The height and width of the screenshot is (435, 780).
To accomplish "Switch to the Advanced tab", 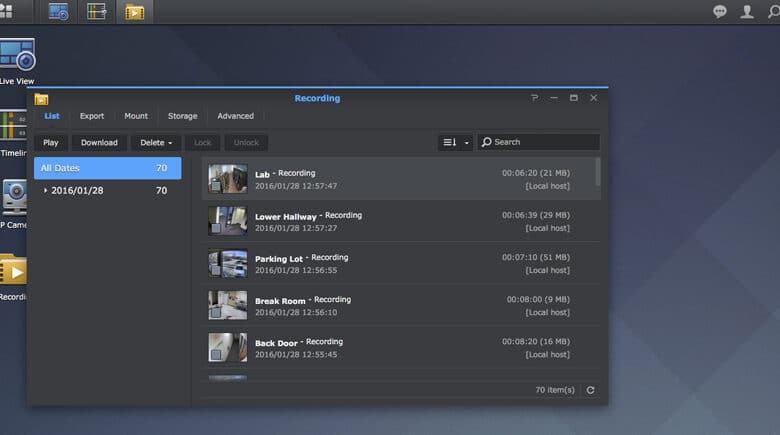I will click(235, 116).
